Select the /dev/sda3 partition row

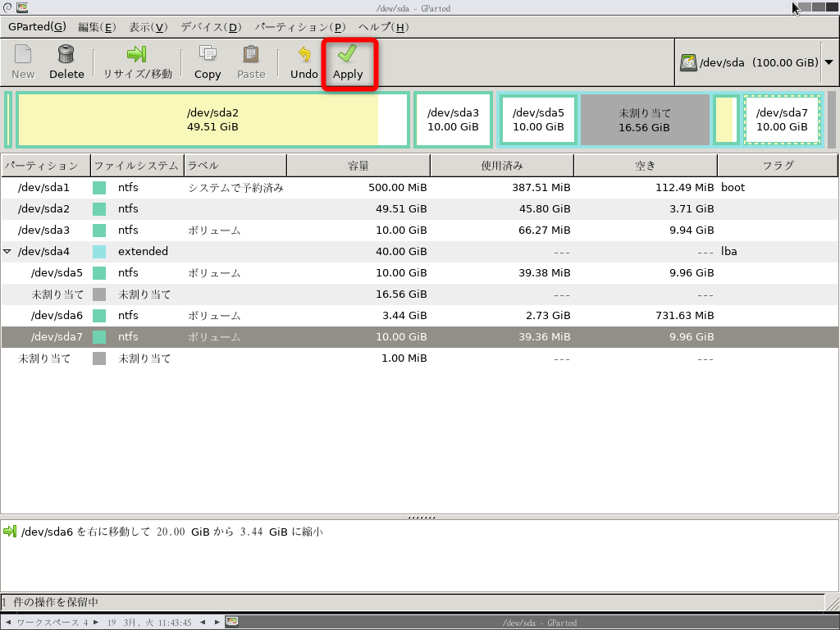[x=419, y=231]
